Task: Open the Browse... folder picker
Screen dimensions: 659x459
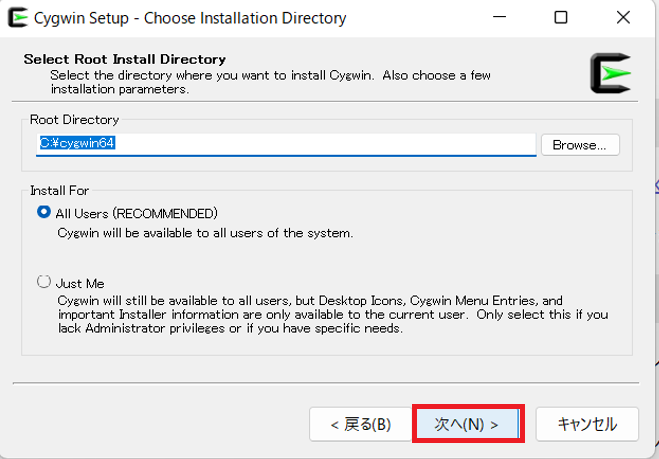Action: click(580, 145)
